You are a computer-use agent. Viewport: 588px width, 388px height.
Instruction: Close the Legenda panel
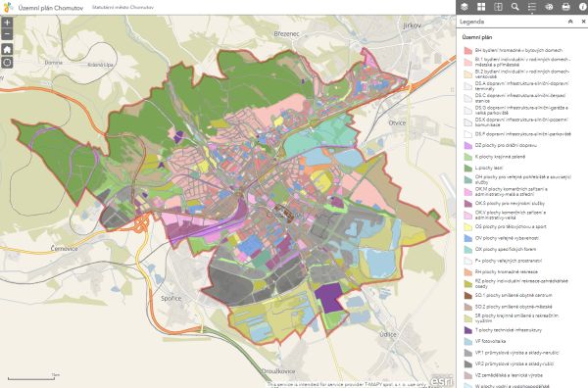click(x=583, y=22)
